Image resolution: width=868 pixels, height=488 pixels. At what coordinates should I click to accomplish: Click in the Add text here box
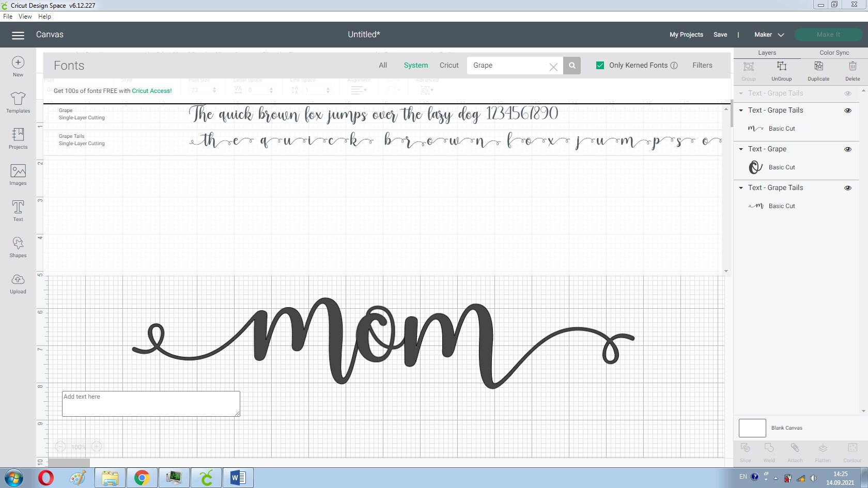151,404
